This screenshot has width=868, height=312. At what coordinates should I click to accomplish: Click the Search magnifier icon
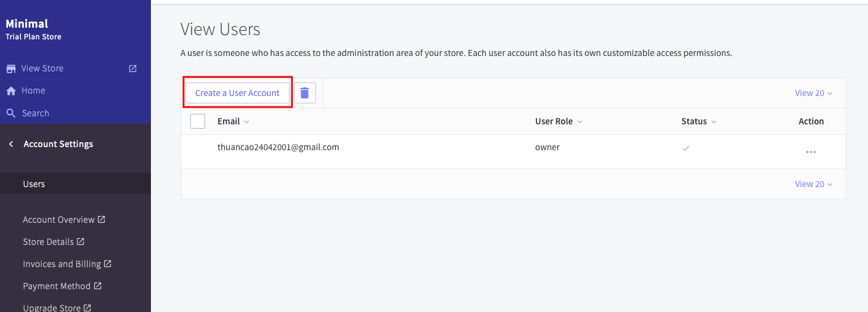[11, 113]
